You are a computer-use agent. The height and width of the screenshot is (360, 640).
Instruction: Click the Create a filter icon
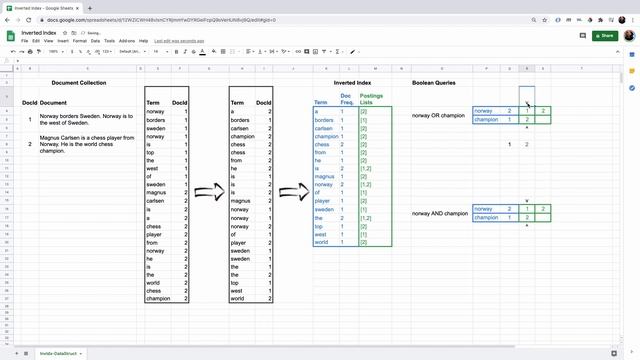[324, 52]
